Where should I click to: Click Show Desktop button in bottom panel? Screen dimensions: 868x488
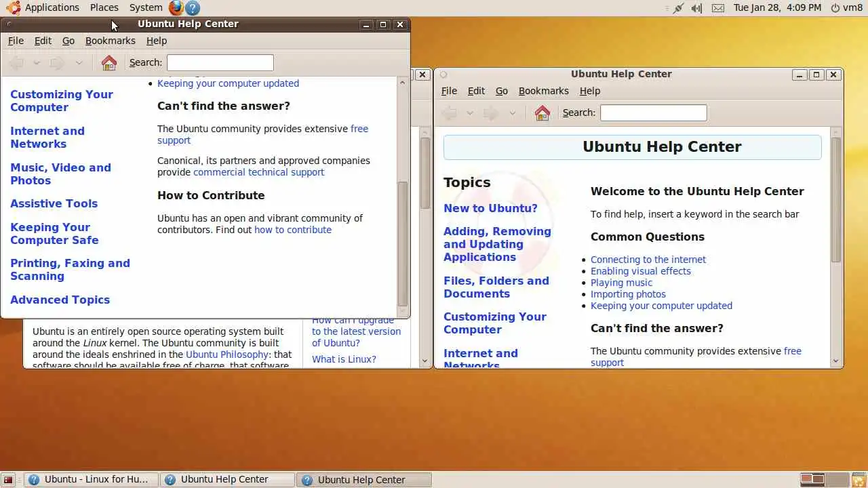8,480
